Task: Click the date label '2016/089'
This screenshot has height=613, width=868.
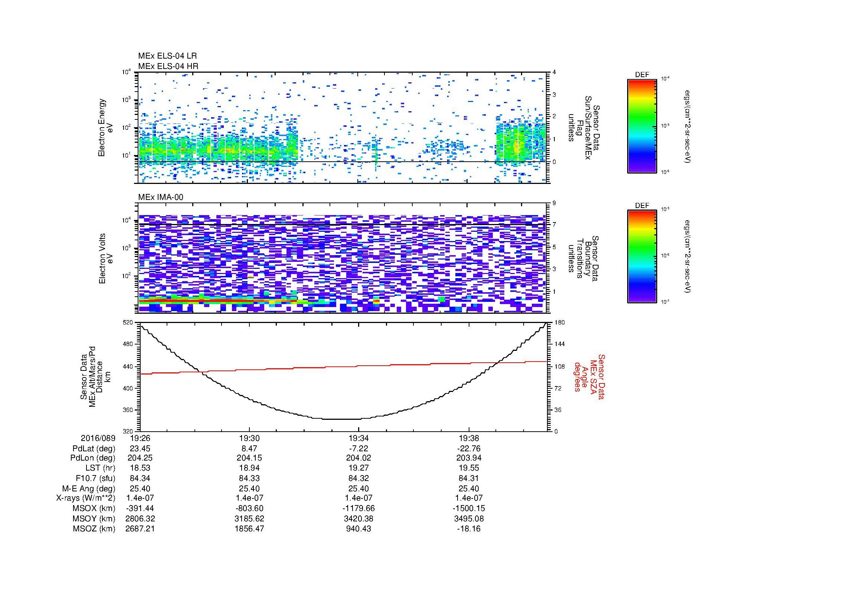Action: (x=98, y=438)
